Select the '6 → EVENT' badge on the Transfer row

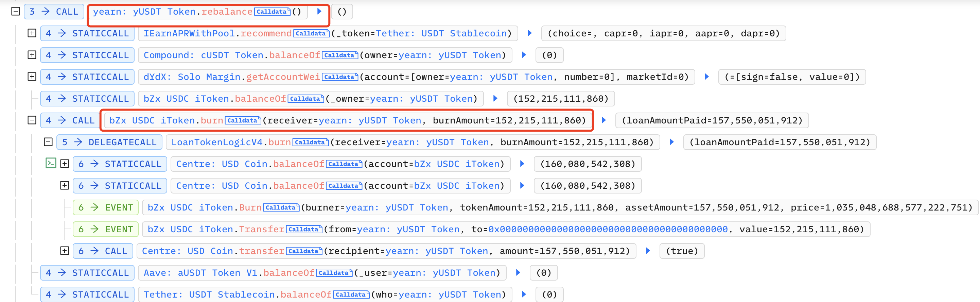pos(106,229)
